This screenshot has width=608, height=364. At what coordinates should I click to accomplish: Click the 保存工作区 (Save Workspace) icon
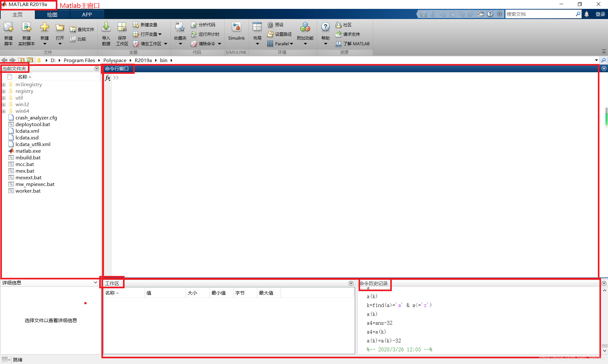[x=122, y=27]
